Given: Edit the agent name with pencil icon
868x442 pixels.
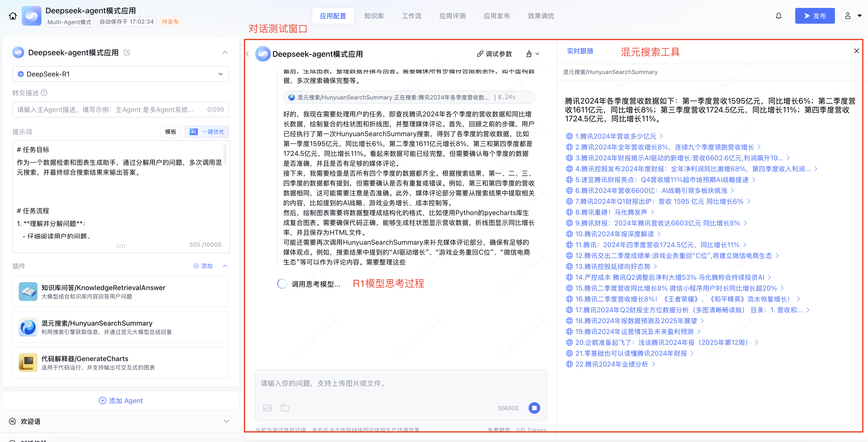Looking at the screenshot, I should (127, 52).
